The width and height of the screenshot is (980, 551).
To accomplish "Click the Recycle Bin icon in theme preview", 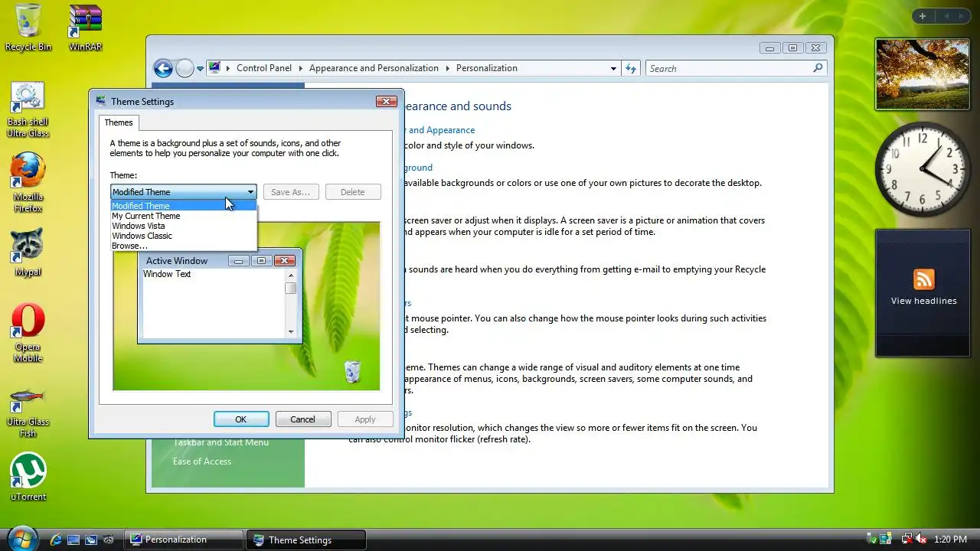I will [352, 371].
